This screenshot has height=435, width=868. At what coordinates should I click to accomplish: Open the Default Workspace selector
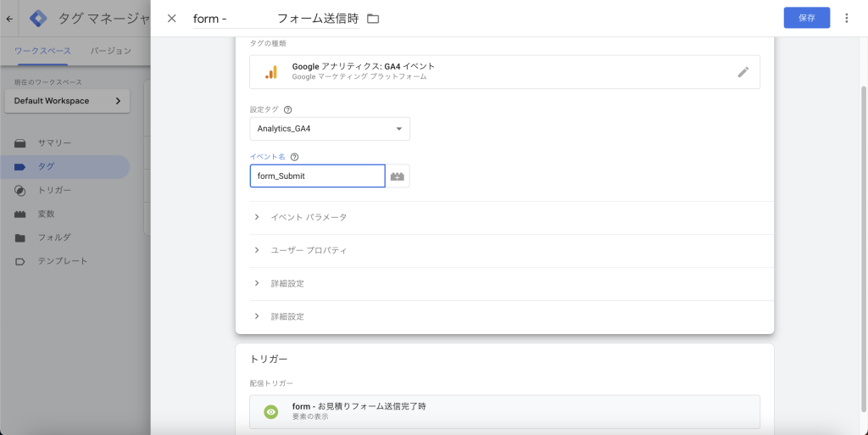click(68, 101)
